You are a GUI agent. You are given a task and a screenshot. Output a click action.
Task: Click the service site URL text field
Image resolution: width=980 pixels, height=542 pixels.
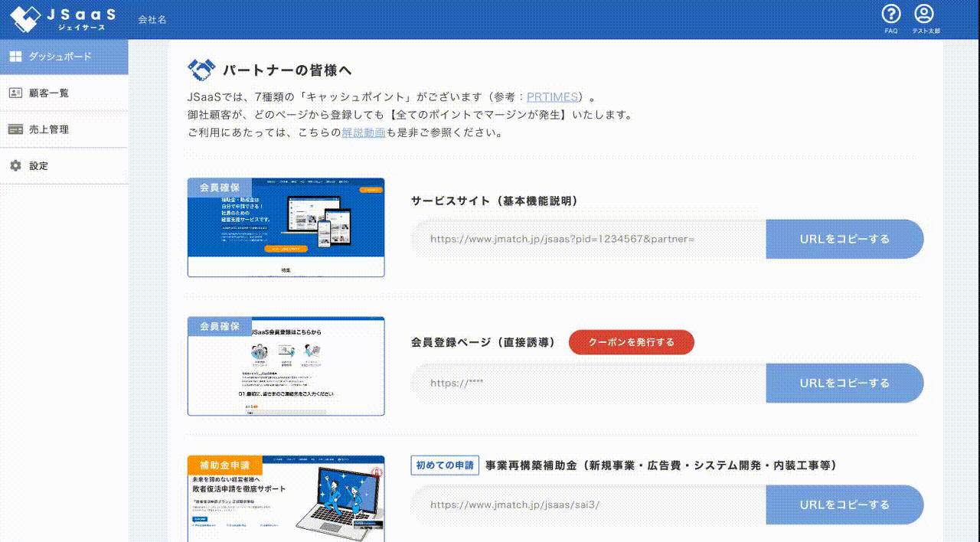coord(588,239)
